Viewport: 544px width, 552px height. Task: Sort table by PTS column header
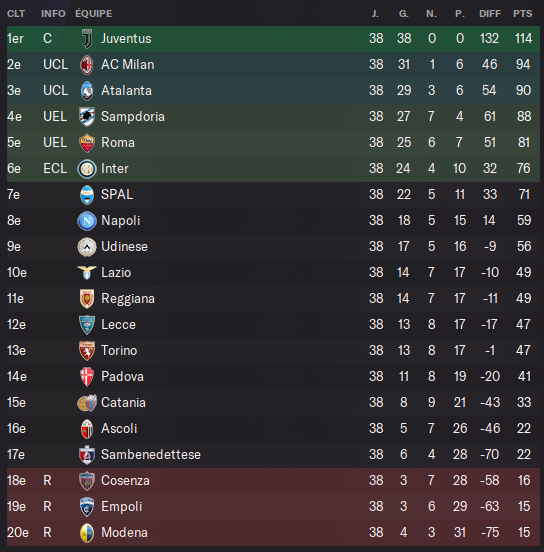point(523,14)
